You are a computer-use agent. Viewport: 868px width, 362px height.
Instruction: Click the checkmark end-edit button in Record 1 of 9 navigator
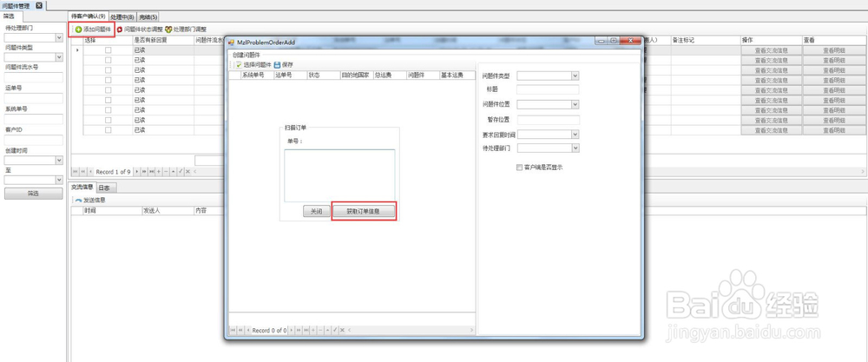coord(181,172)
